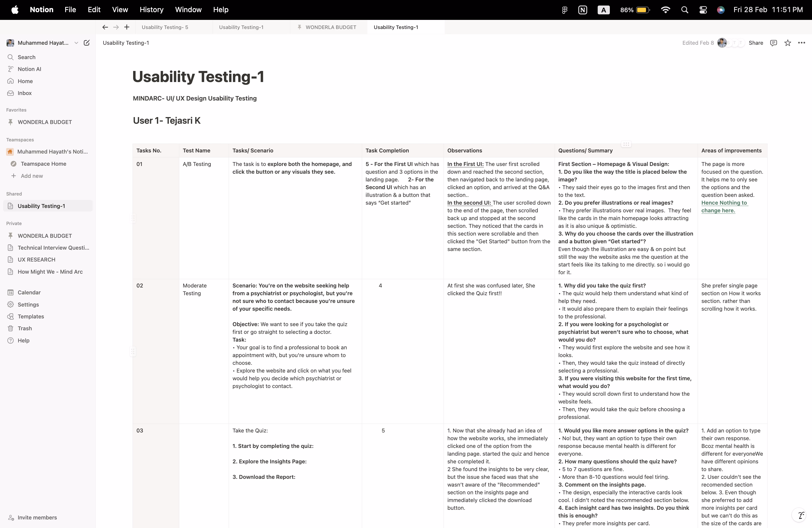Click the Share button
The height and width of the screenshot is (528, 812).
[756, 43]
